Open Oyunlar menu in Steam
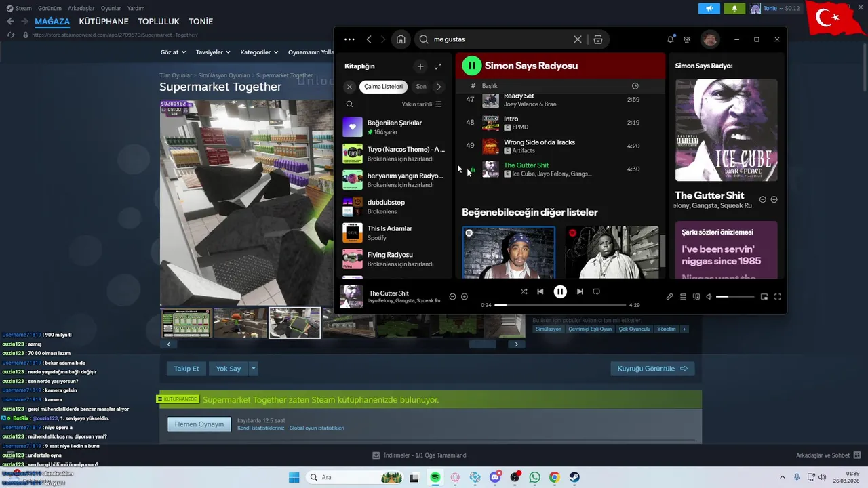This screenshot has height=488, width=868. (x=111, y=8)
